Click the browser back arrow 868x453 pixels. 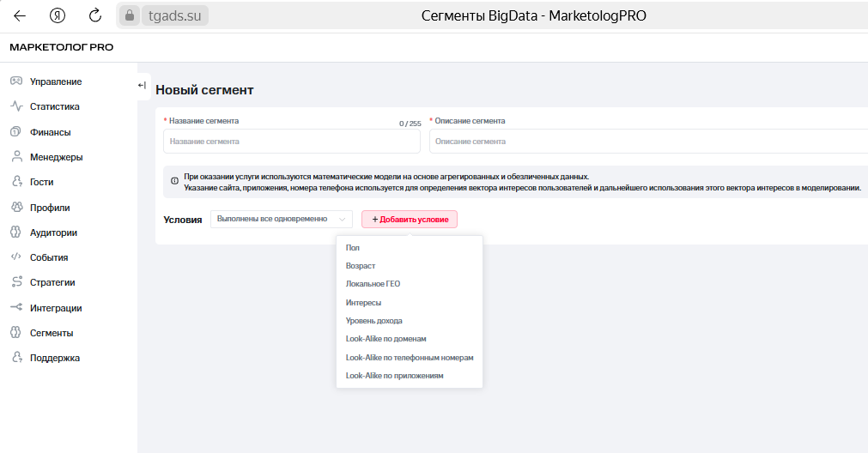coord(20,15)
